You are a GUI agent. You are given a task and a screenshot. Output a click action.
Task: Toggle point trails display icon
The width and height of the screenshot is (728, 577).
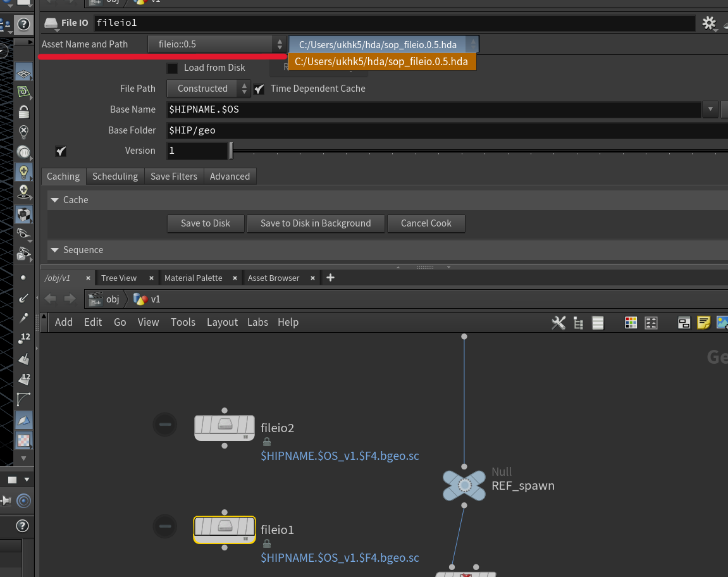point(23,318)
